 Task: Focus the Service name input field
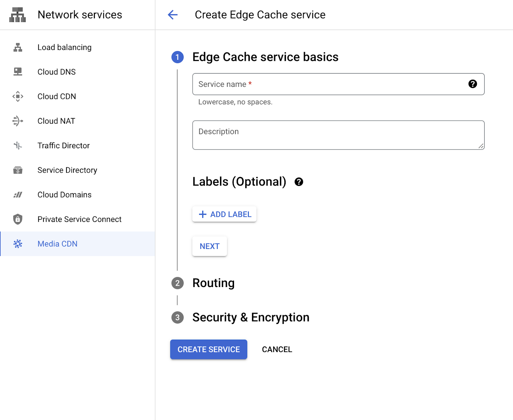point(330,84)
